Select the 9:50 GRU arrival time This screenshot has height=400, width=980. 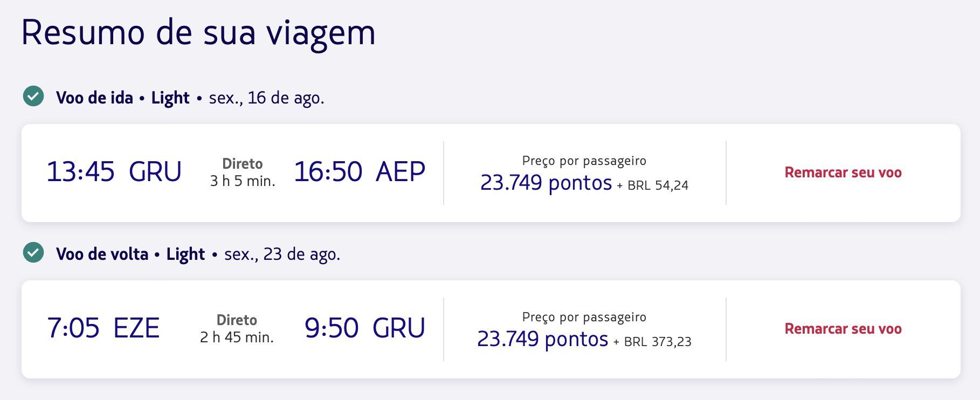pyautogui.click(x=365, y=328)
